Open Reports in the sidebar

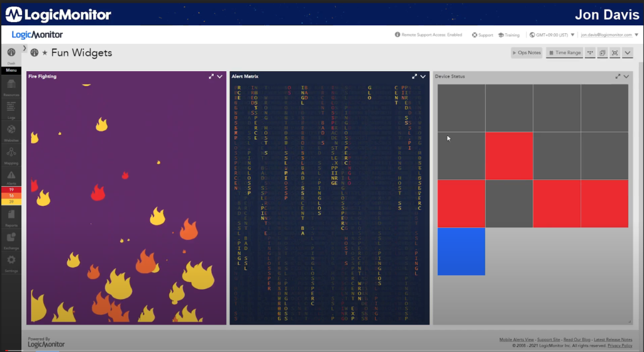[11, 218]
